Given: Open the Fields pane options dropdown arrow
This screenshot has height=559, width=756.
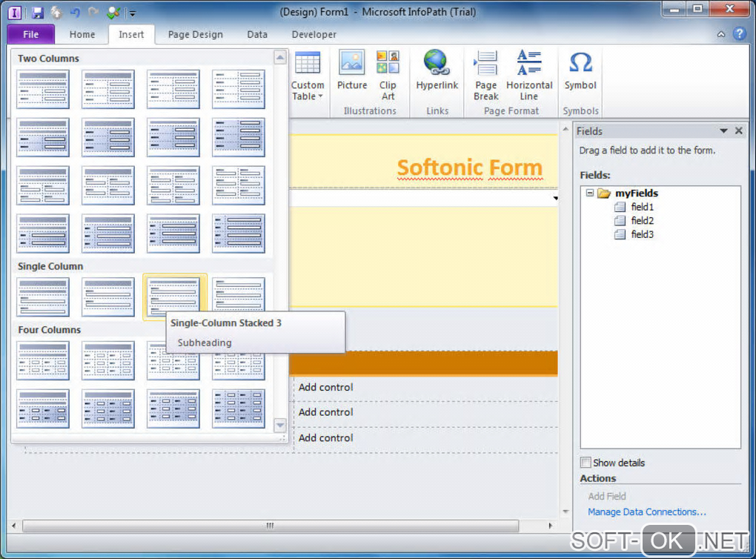Looking at the screenshot, I should (723, 130).
